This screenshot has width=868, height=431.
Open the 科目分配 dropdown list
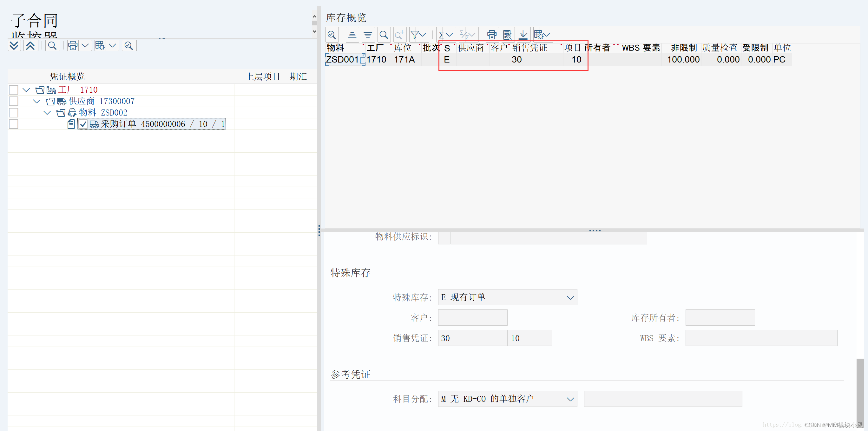click(570, 399)
